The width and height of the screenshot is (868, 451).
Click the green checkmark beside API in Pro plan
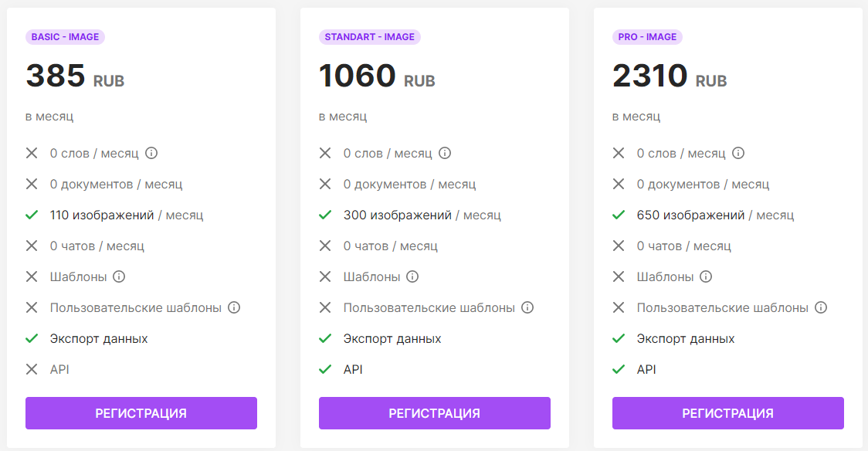619,369
